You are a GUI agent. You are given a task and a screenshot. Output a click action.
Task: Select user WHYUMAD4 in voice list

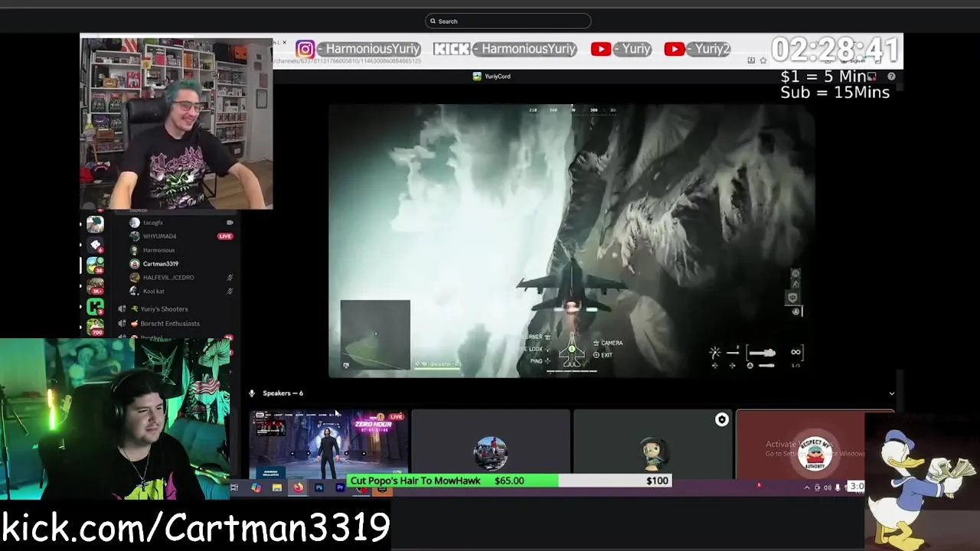click(x=159, y=236)
